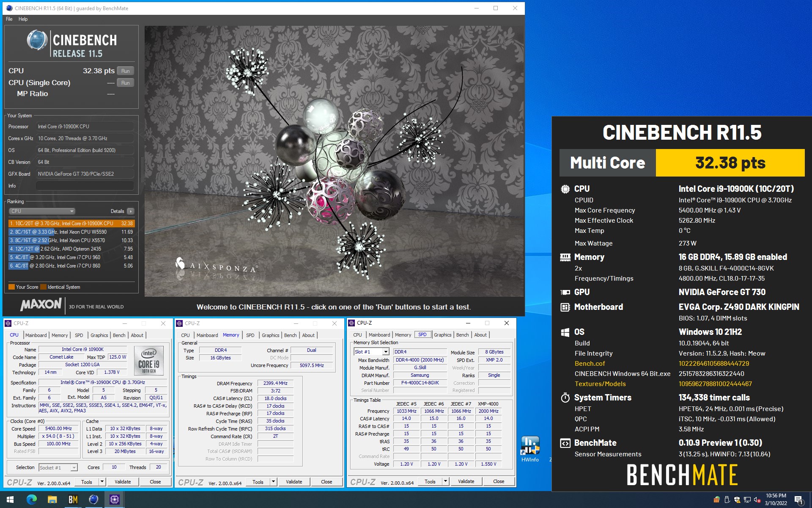Switch to Mainboard tab in left CPU-Z

coord(36,335)
